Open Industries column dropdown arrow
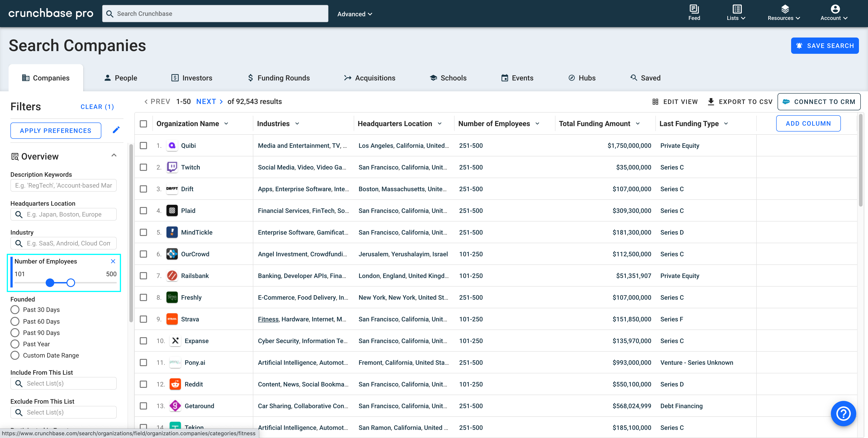The width and height of the screenshot is (868, 438). pyautogui.click(x=297, y=124)
